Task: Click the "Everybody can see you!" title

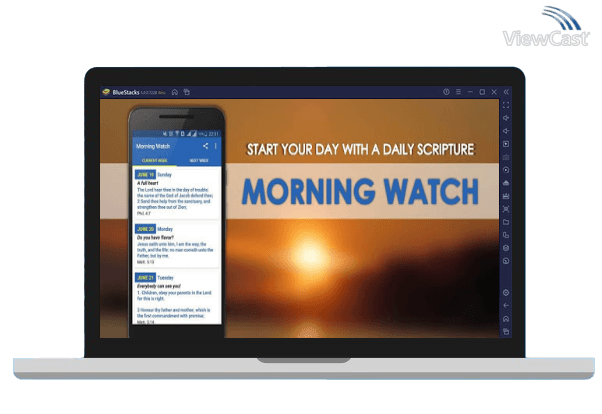Action: click(x=159, y=286)
